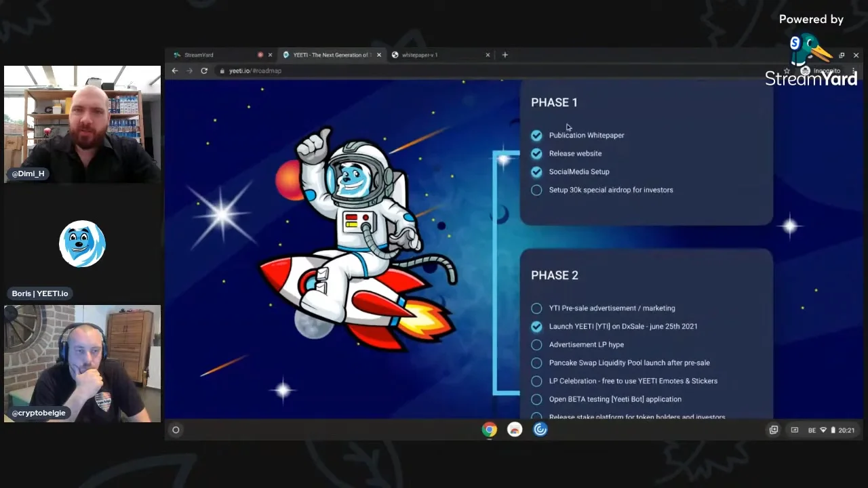Check Setup 30k special airdrop item
Screen dimensions: 868x488
click(536, 190)
